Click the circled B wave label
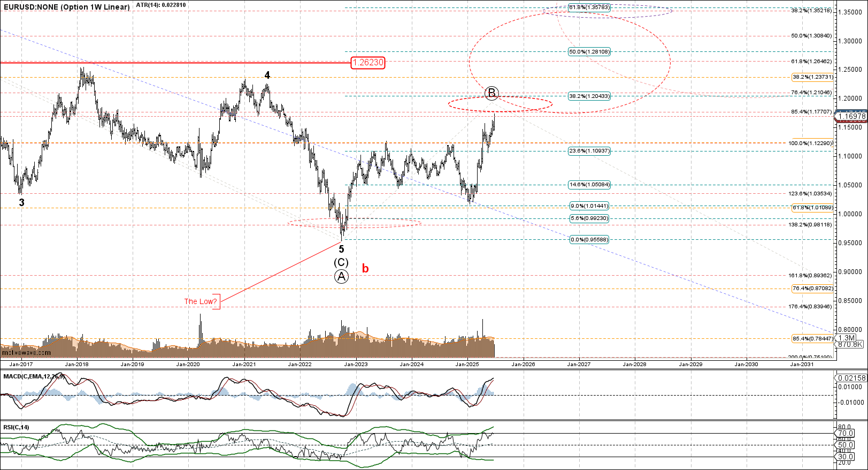 tap(491, 93)
